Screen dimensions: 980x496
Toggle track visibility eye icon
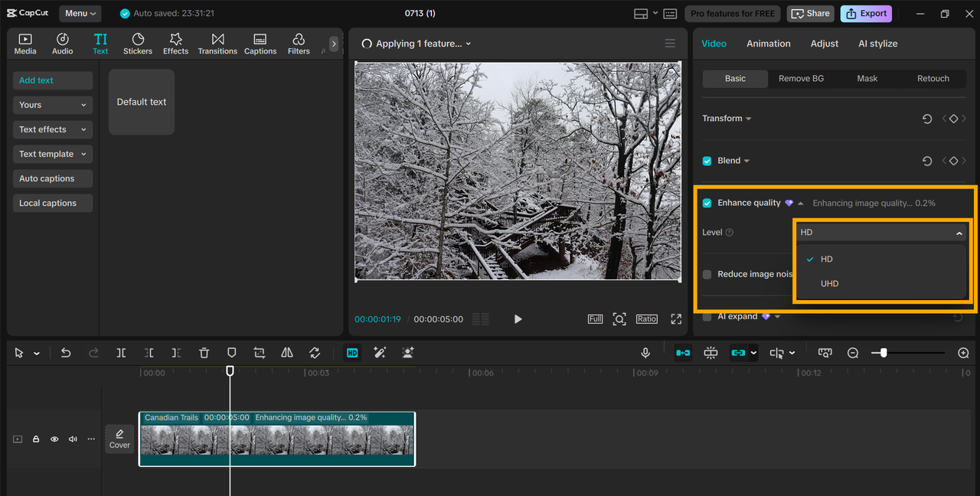click(x=54, y=439)
